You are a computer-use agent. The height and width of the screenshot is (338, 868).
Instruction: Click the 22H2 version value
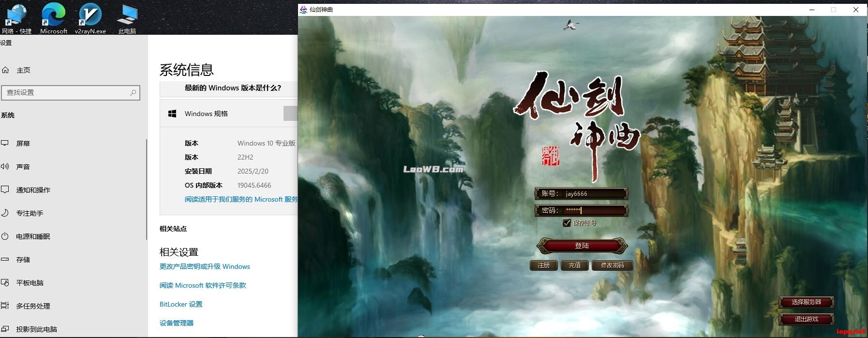pos(245,157)
